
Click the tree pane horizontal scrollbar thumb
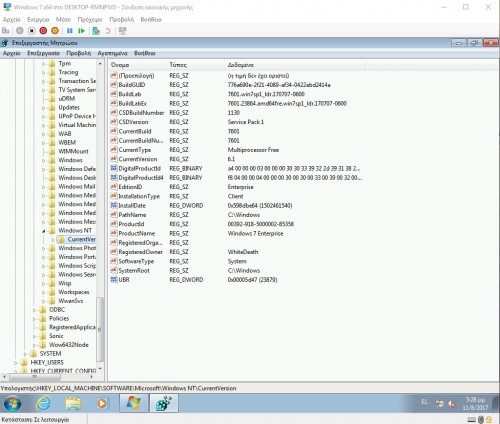pos(35,377)
